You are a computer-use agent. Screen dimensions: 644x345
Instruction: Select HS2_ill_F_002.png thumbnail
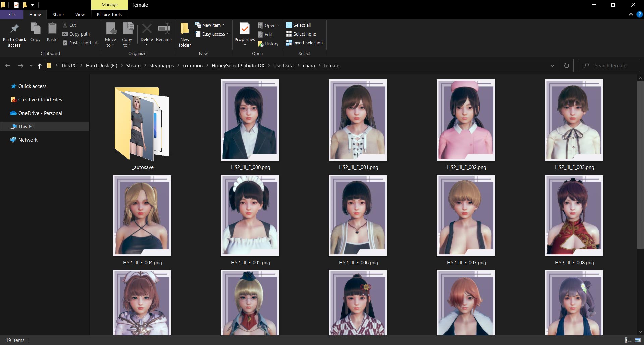pos(466,120)
